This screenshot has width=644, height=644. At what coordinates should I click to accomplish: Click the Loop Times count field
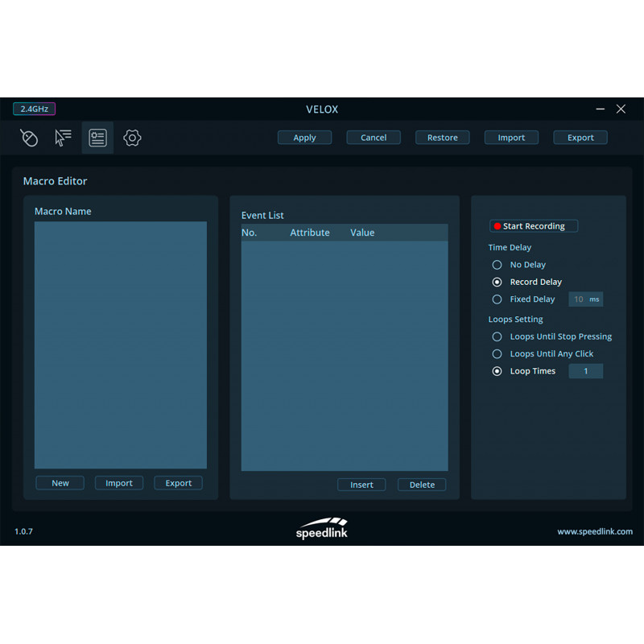click(585, 371)
